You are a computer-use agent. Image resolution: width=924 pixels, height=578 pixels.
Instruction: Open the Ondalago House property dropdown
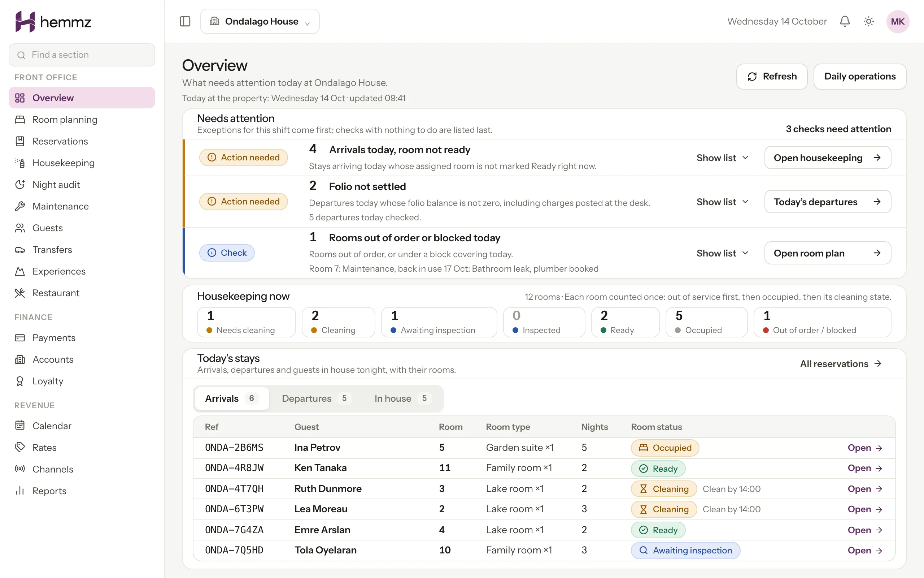click(x=260, y=21)
